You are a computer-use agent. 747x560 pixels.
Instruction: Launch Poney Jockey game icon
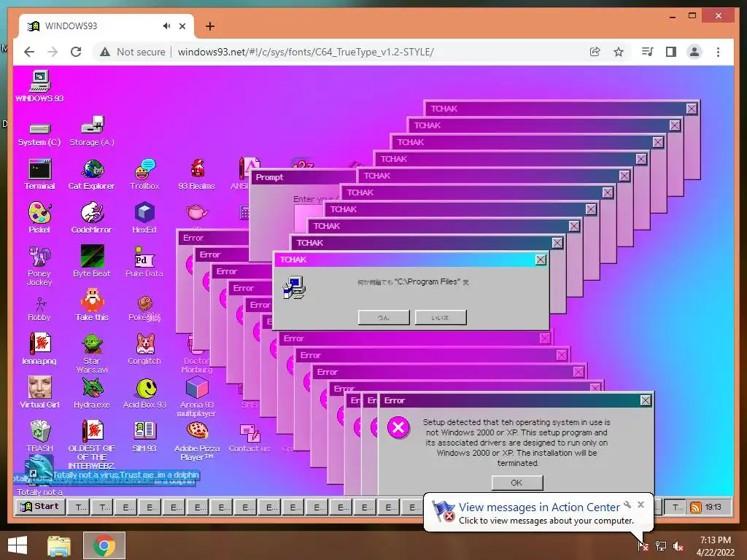coord(39,265)
